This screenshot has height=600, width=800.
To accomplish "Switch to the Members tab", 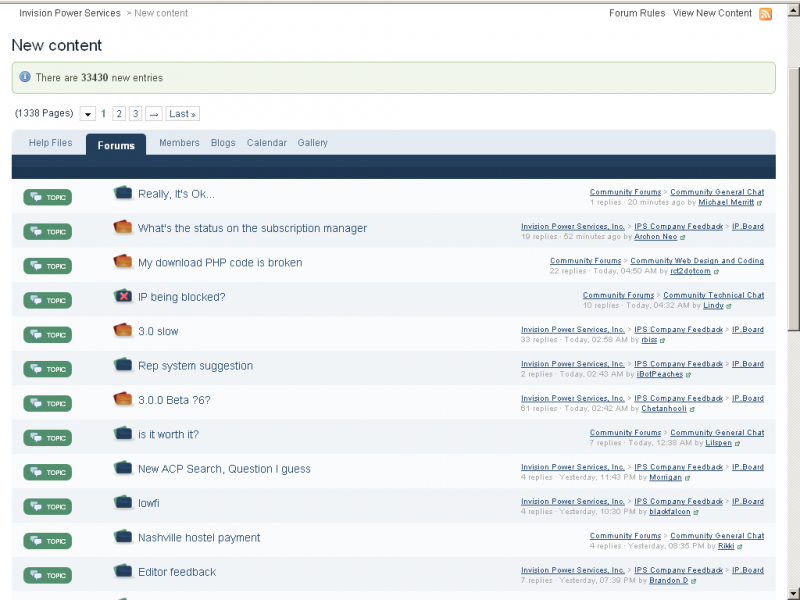I will click(x=179, y=143).
